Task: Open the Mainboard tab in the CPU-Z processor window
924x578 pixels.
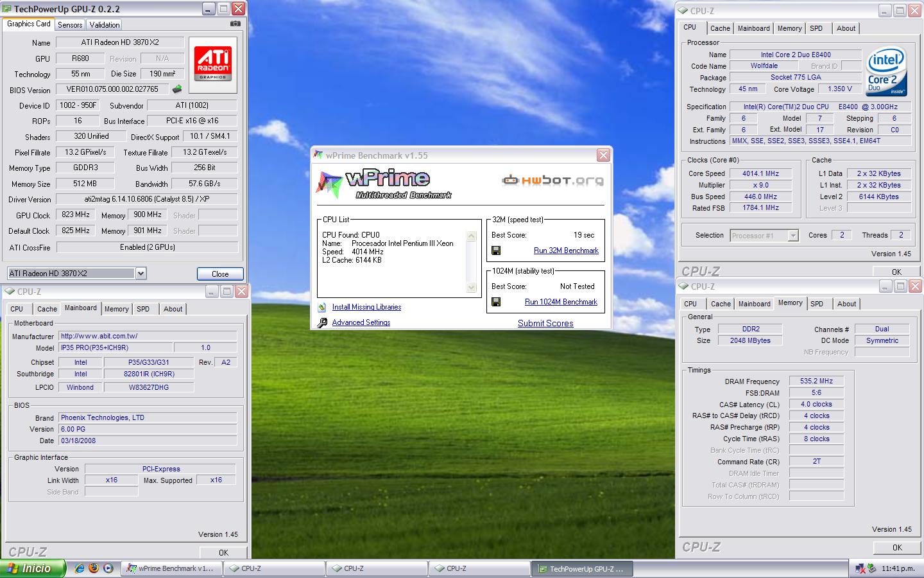Action: 753,28
